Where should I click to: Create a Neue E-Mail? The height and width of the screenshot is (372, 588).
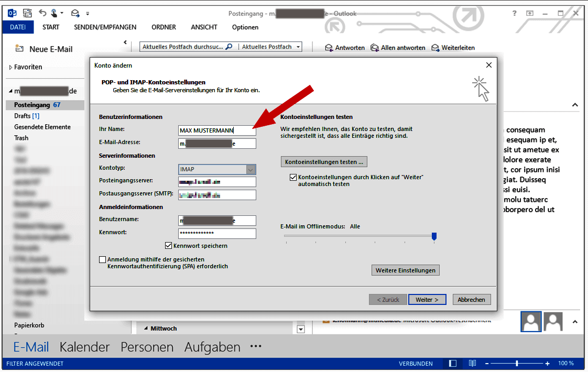coord(43,49)
